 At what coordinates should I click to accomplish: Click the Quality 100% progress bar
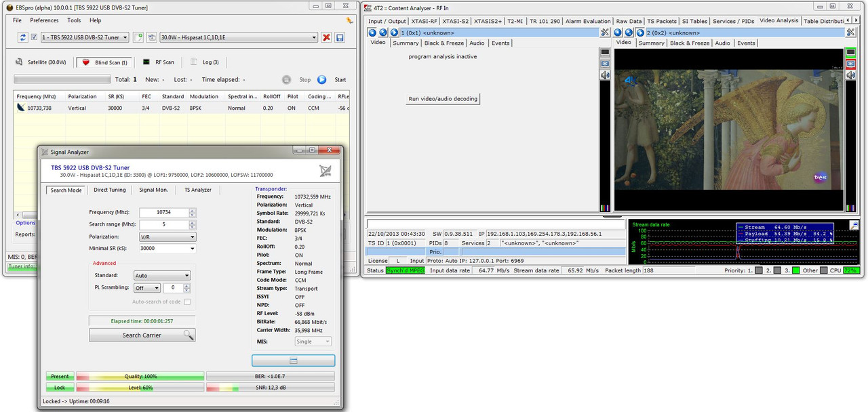[x=140, y=376]
